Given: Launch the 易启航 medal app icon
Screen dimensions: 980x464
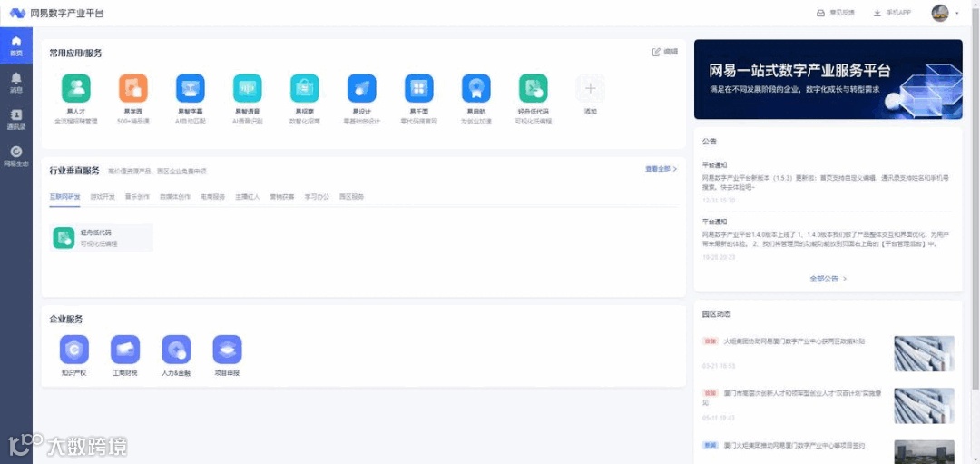Looking at the screenshot, I should (476, 88).
